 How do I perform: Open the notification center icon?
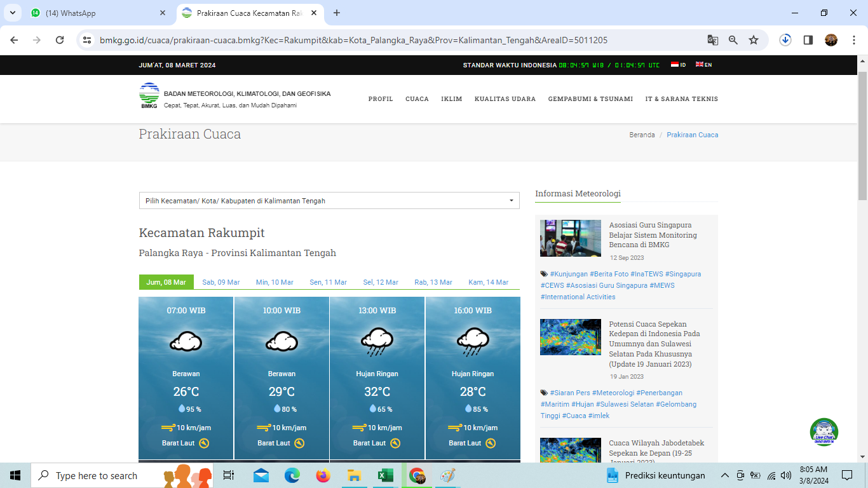(x=847, y=475)
